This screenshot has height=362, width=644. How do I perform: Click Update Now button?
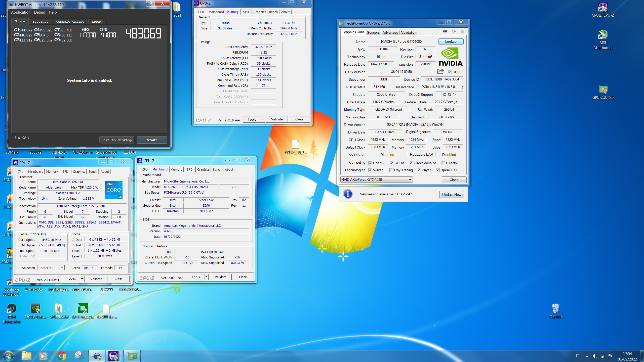click(452, 195)
